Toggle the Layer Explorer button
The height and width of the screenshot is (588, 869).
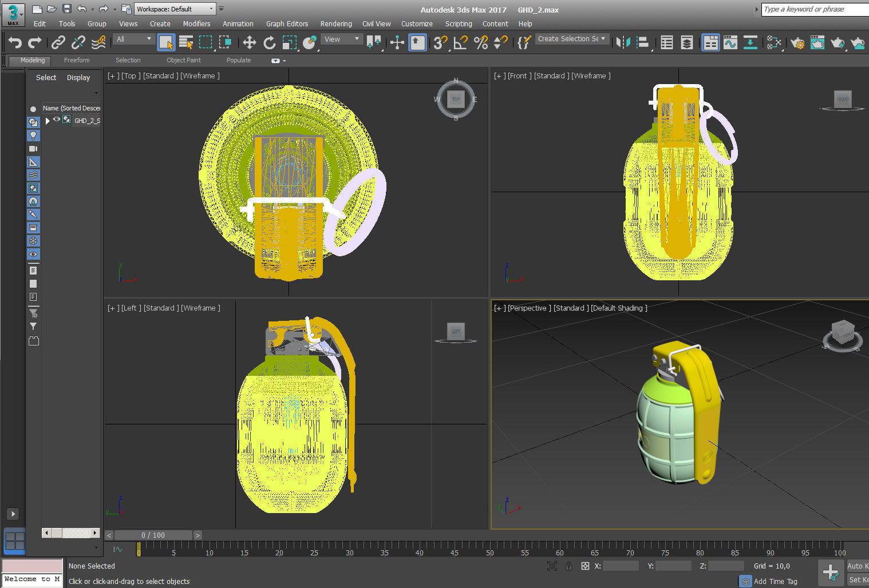pos(687,42)
